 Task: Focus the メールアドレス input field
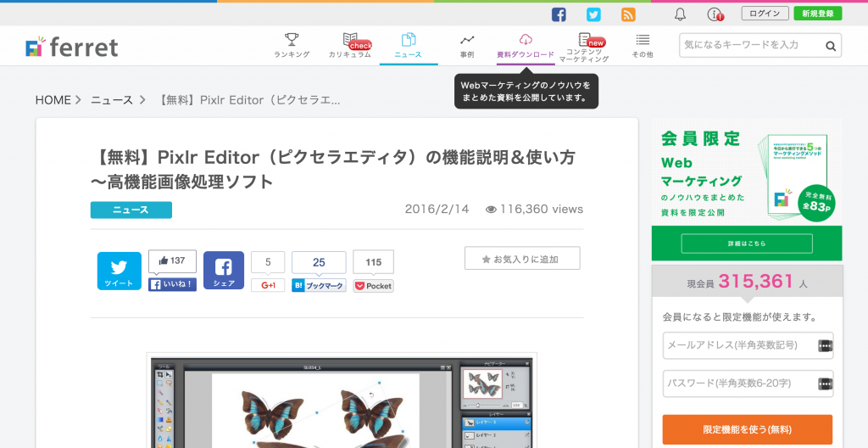tap(748, 345)
